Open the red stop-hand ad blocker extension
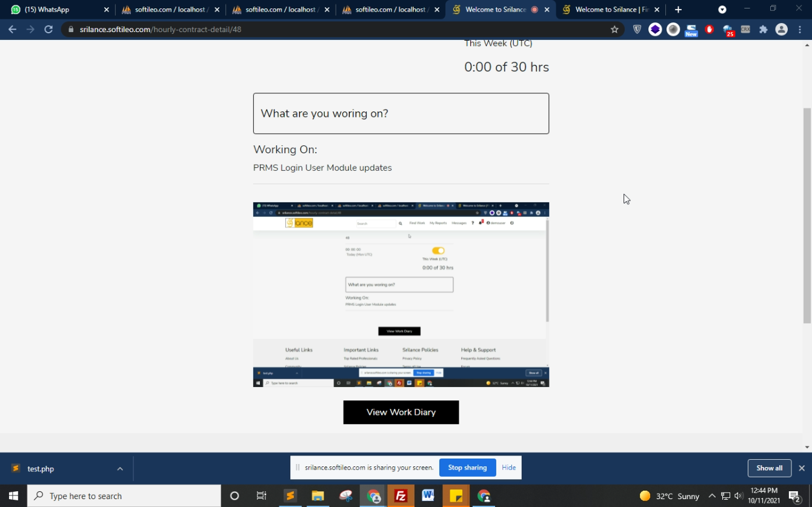Image resolution: width=812 pixels, height=507 pixels. coord(710,29)
